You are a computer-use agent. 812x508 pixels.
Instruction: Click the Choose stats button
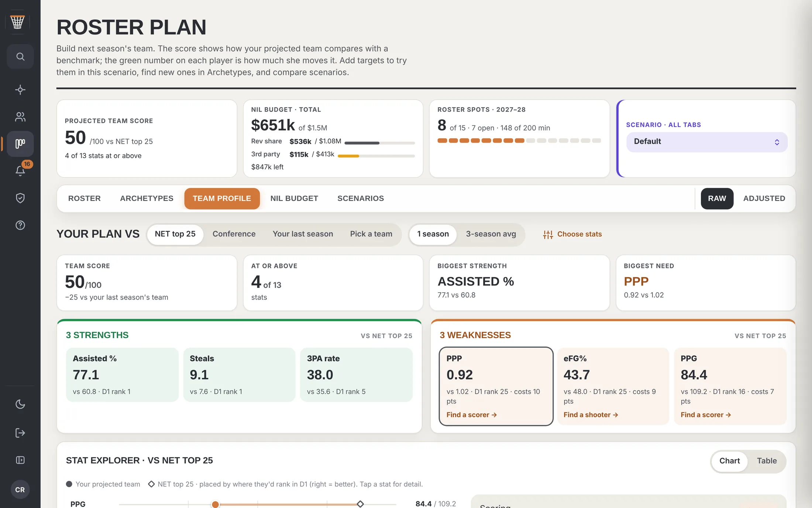tap(572, 234)
